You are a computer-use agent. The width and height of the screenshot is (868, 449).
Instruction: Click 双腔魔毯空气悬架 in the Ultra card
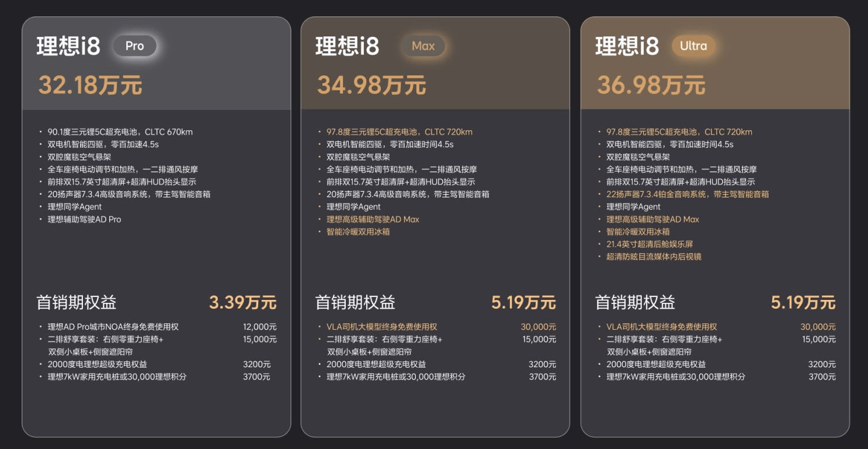[x=638, y=157]
